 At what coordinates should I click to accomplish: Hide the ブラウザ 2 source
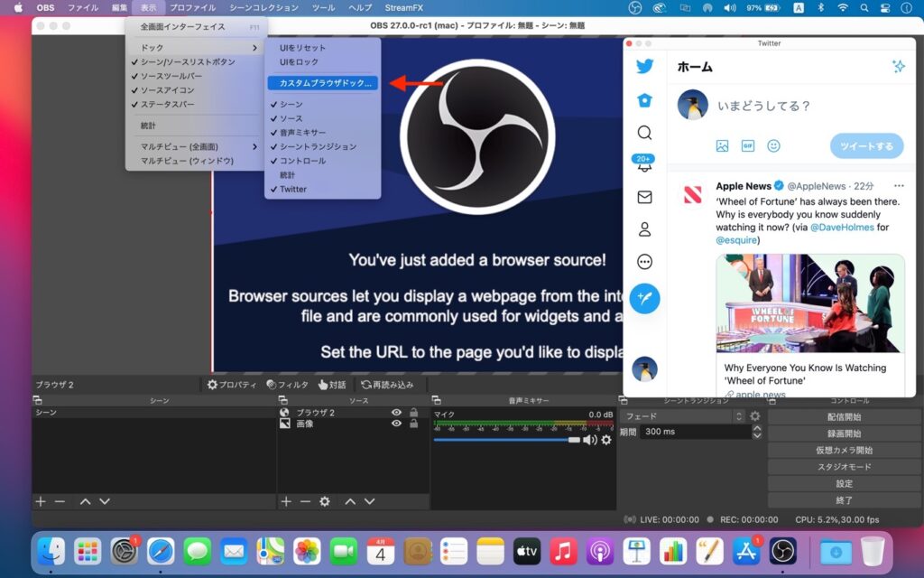394,411
